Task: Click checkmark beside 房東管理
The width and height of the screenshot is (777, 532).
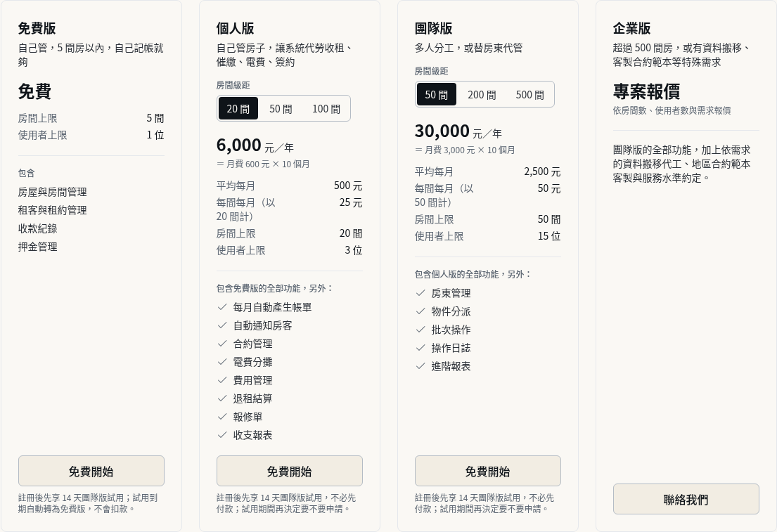Action: (x=420, y=293)
